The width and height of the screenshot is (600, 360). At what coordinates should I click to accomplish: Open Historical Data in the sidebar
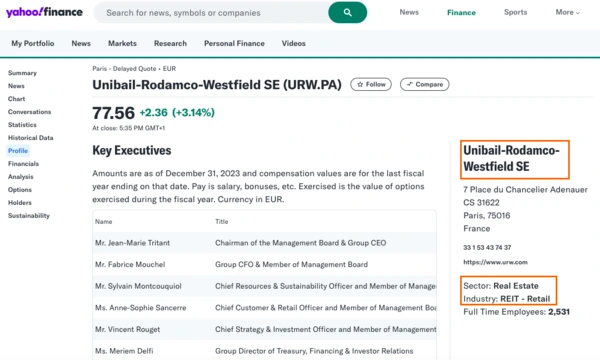pyautogui.click(x=31, y=138)
